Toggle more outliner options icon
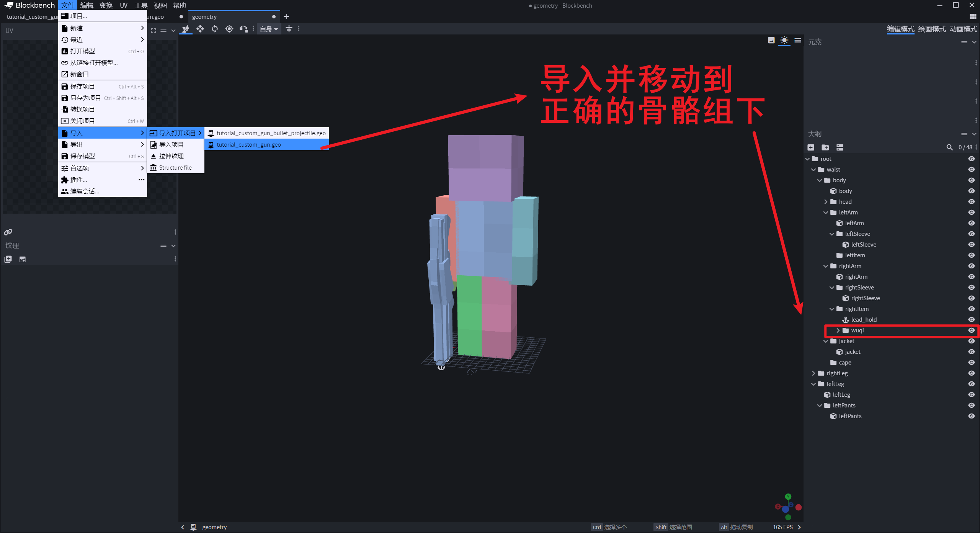This screenshot has width=980, height=533. 840,147
